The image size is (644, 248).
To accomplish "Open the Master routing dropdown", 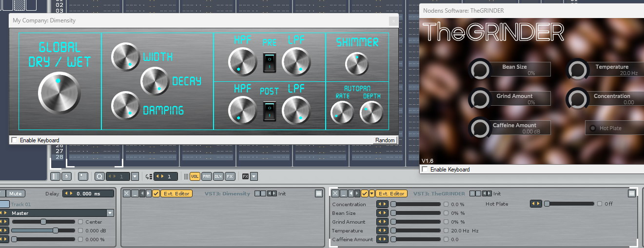I will pyautogui.click(x=110, y=213).
